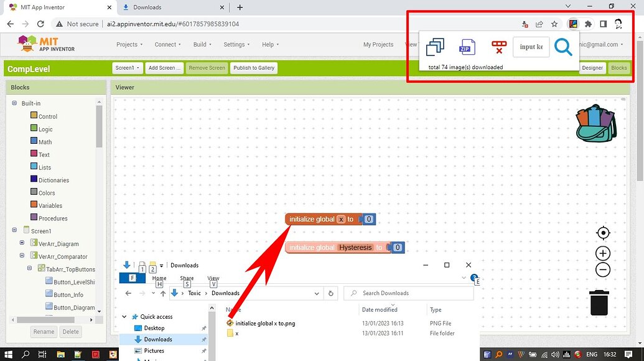Open the Help menu
644x361 pixels.
(268, 44)
